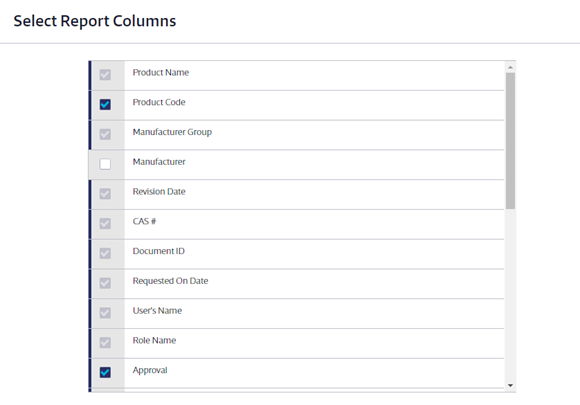Toggle the Role Name checkbox
The height and width of the screenshot is (405, 580).
tap(105, 342)
